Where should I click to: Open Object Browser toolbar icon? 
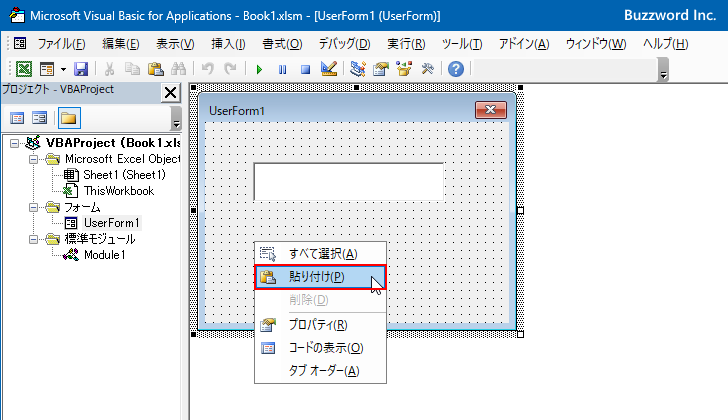pyautogui.click(x=404, y=69)
